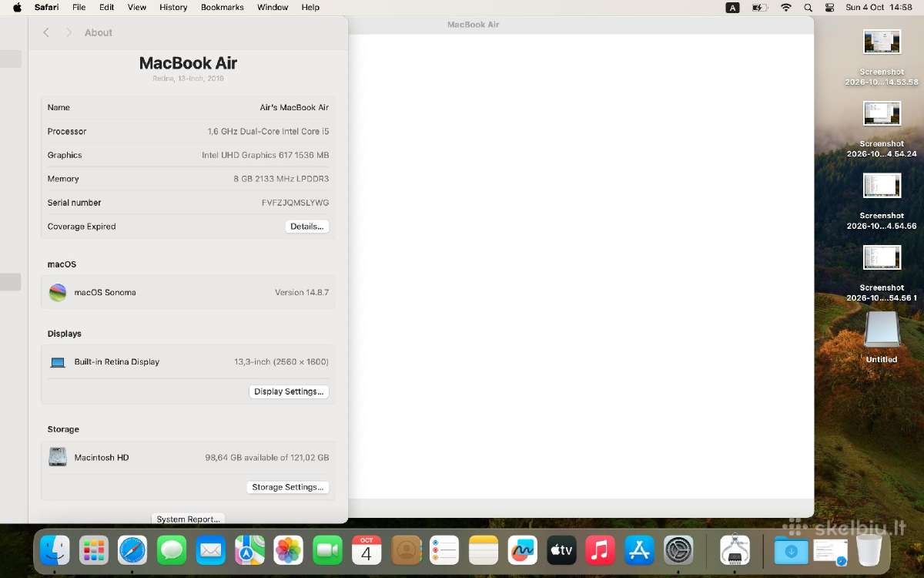This screenshot has width=924, height=578.
Task: Open Spotlight search in menu bar
Action: (808, 7)
